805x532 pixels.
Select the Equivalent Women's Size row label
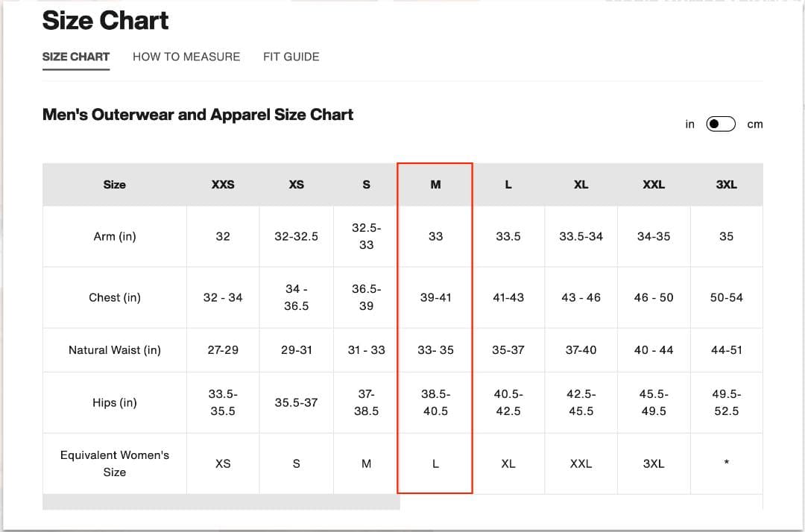click(115, 463)
